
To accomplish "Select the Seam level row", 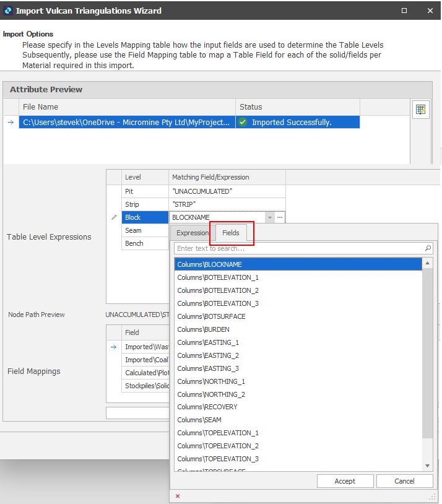I will 133,230.
